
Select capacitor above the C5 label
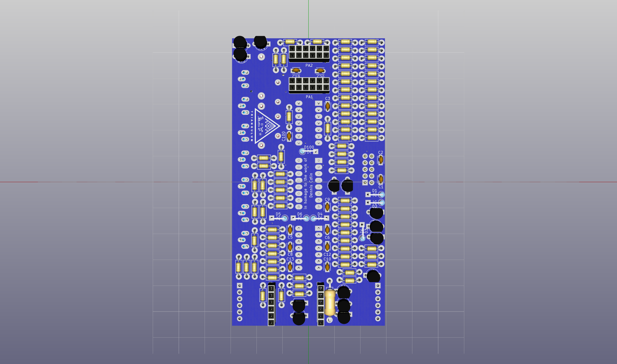[x=290, y=230]
